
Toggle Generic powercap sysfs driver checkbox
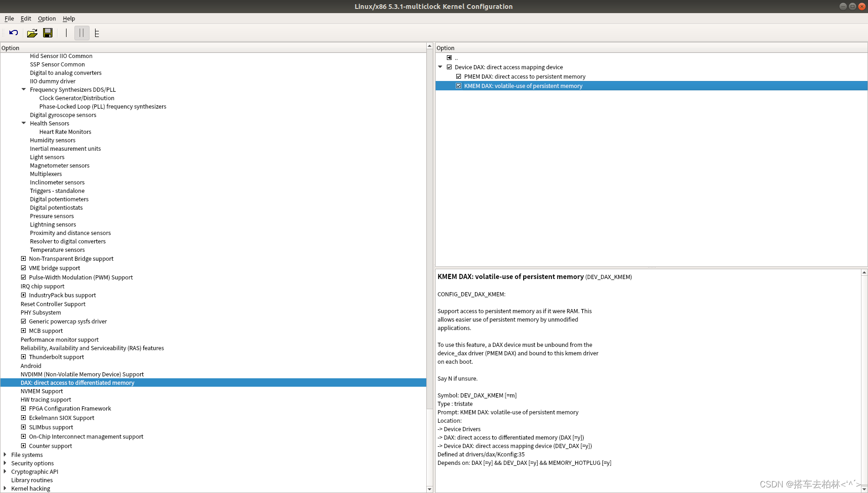coord(23,321)
